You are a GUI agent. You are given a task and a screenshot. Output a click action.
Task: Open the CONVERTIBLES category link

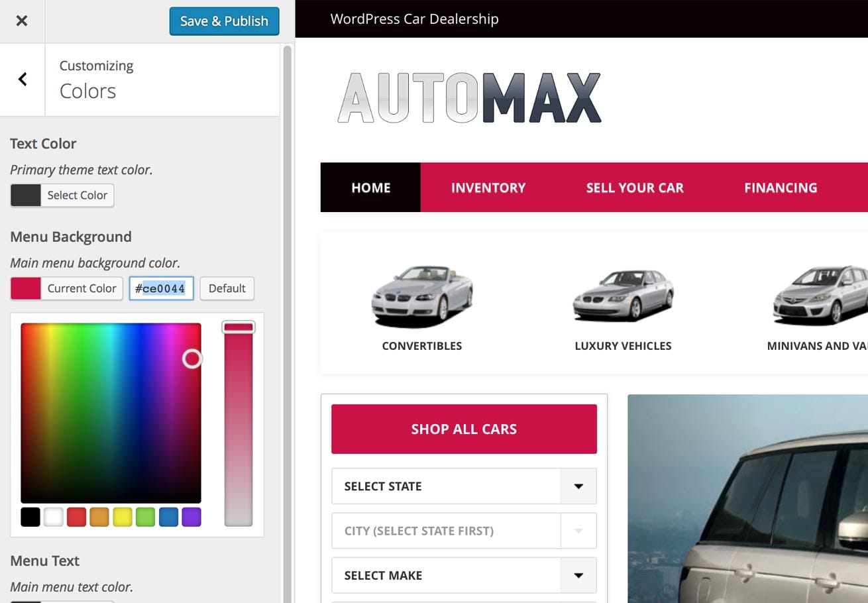[x=422, y=346]
